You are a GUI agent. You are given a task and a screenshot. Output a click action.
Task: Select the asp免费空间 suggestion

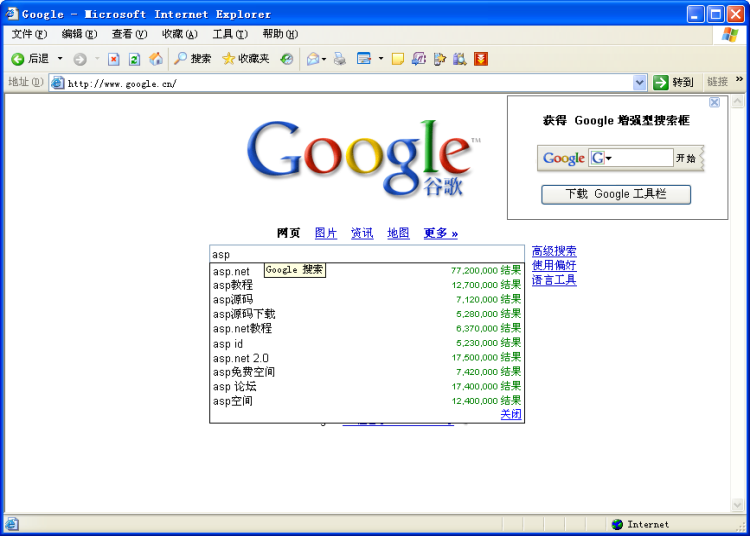367,372
